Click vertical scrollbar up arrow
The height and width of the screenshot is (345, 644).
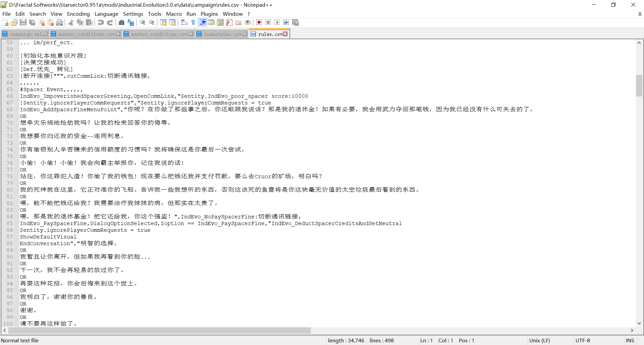click(x=639, y=43)
